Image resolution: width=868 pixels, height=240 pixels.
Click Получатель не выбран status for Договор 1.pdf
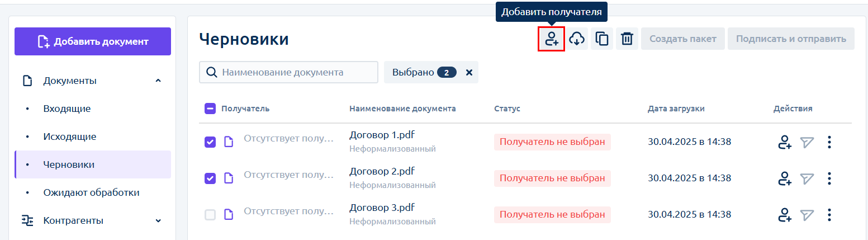tap(552, 142)
